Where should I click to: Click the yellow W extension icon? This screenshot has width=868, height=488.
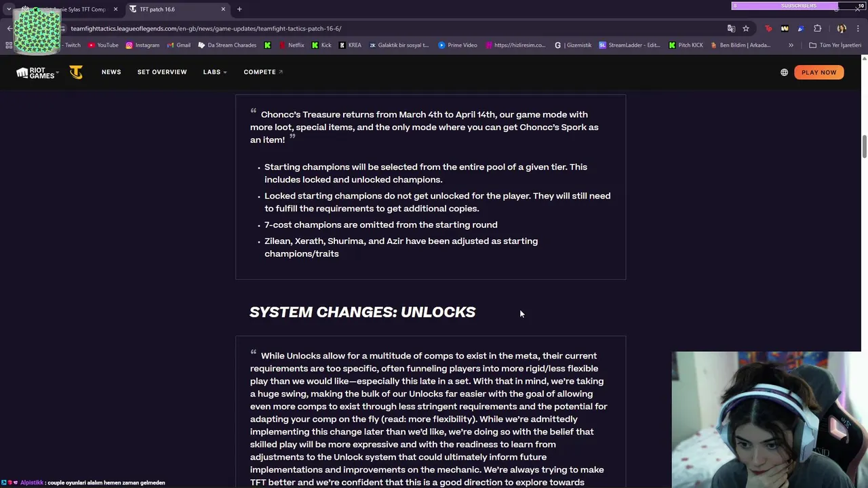[x=785, y=28]
